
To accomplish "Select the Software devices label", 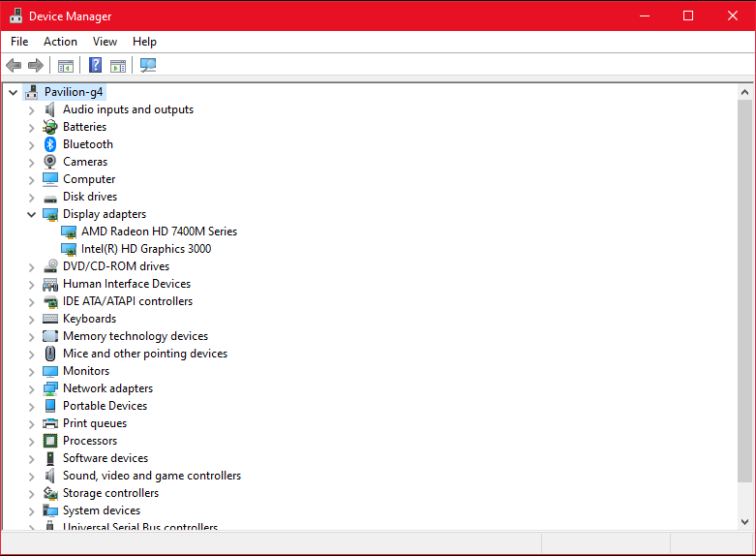I will coord(106,458).
